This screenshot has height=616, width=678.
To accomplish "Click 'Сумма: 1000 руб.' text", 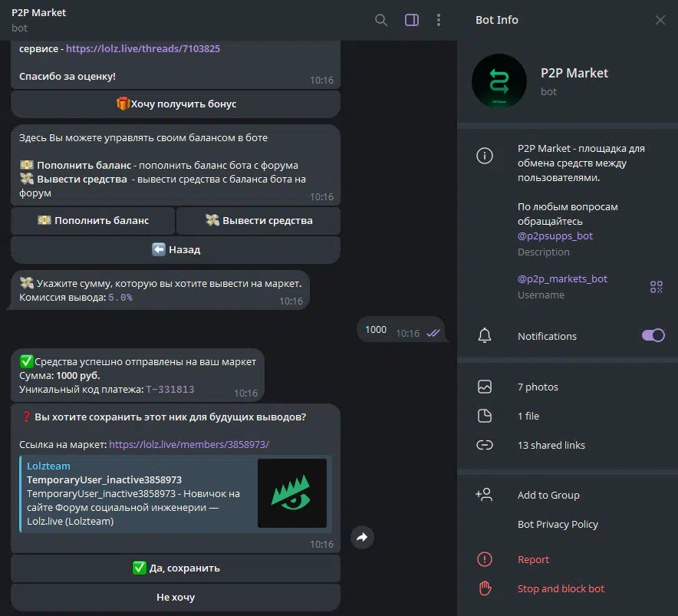I will coord(60,375).
